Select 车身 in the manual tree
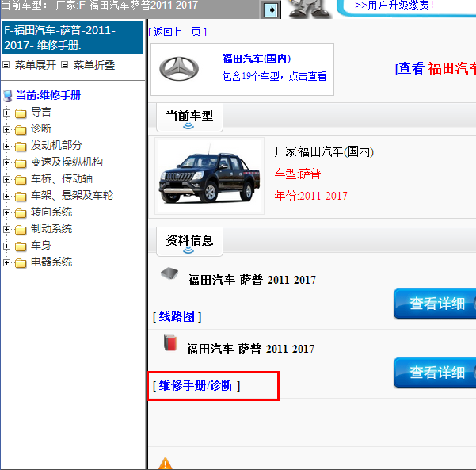Screen dimensions: 476x470 click(41, 245)
